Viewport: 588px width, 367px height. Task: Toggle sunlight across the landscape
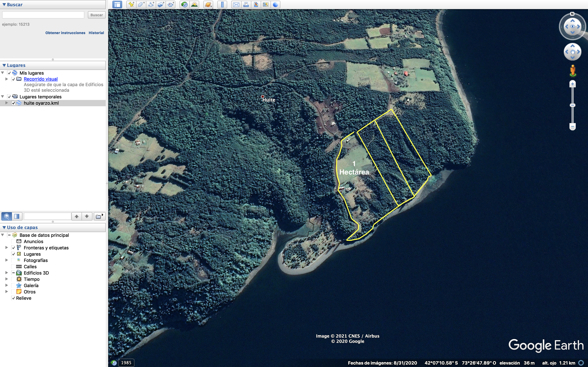(x=194, y=4)
